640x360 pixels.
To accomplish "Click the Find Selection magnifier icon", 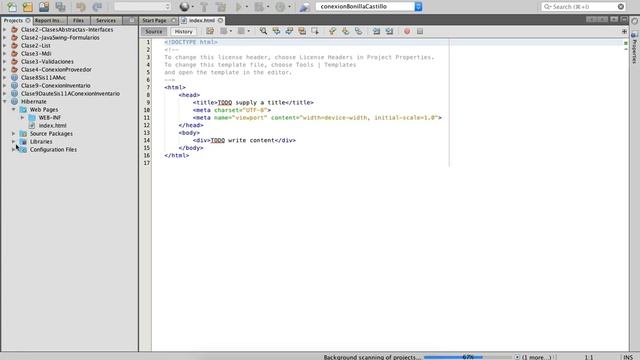I will point(264,31).
